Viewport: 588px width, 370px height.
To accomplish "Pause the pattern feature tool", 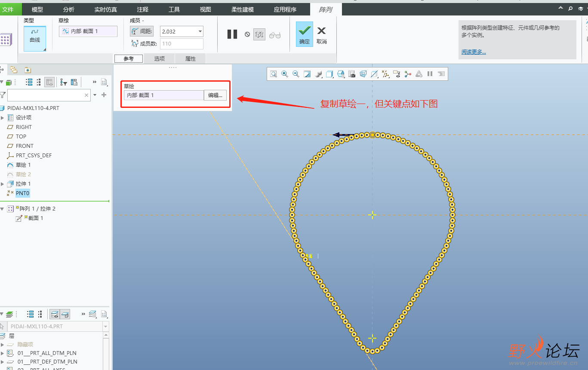I will pos(232,34).
